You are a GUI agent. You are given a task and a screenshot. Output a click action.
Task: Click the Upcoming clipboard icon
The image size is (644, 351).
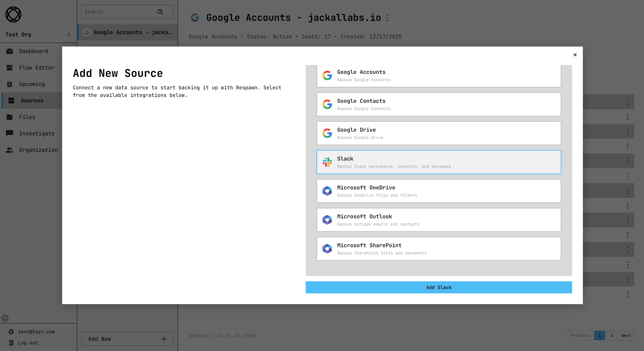(x=10, y=84)
